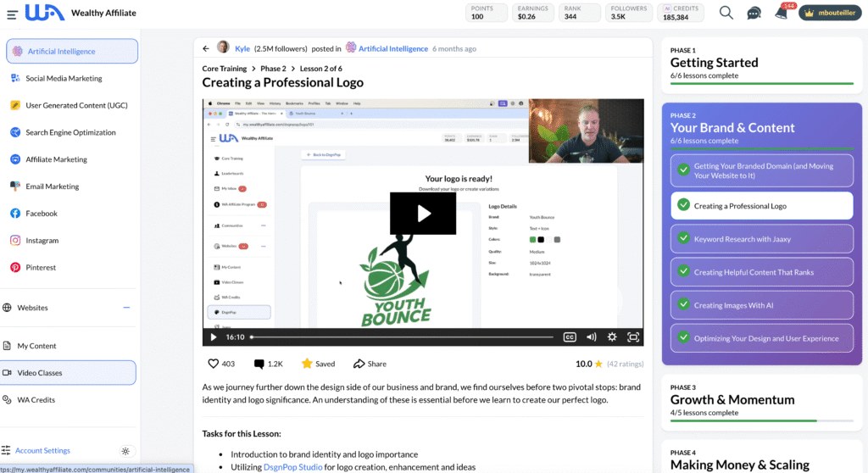
Task: Toggle closed captions CC button
Action: click(570, 337)
